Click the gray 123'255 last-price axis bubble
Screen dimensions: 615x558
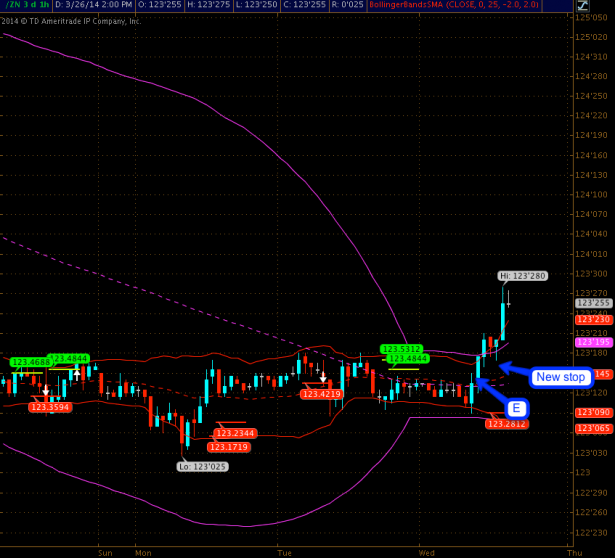point(594,303)
